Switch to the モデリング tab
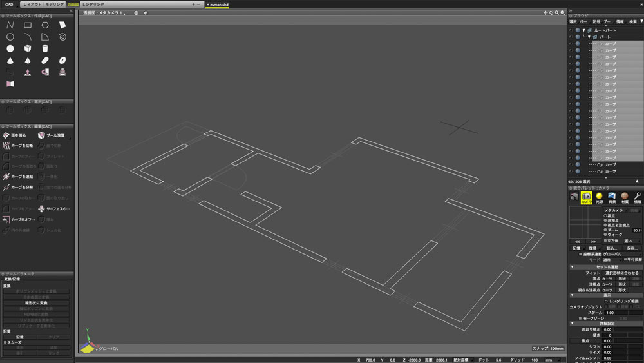The width and height of the screenshot is (644, 363). [x=55, y=5]
